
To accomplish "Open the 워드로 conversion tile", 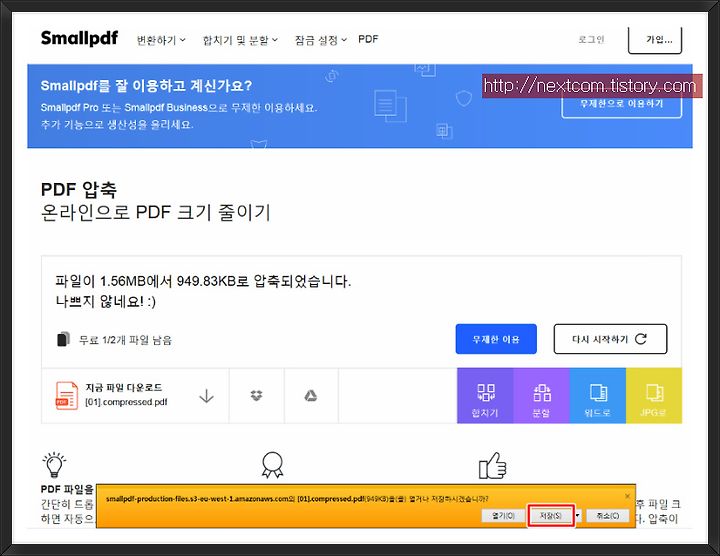I will coord(598,396).
